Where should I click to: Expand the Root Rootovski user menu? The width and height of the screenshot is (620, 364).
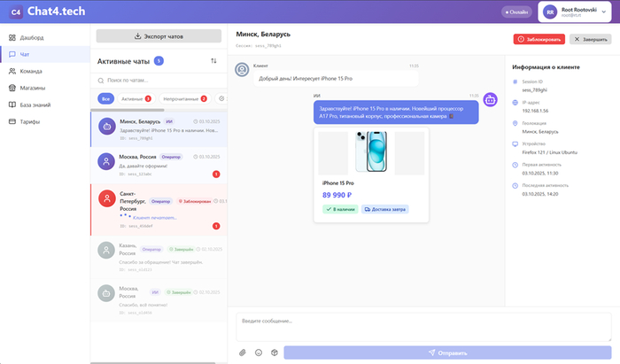click(576, 12)
